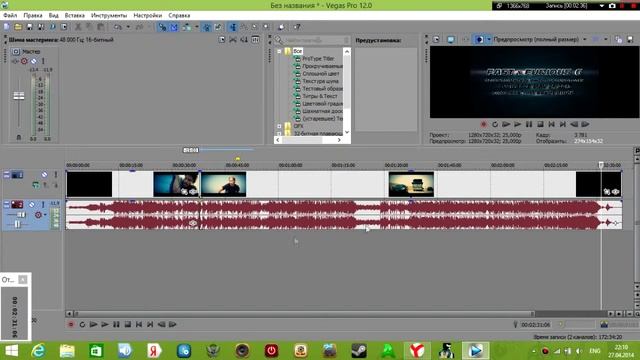Create a new project from the toolbar
Viewport: 640px width, 360px height.
point(7,27)
